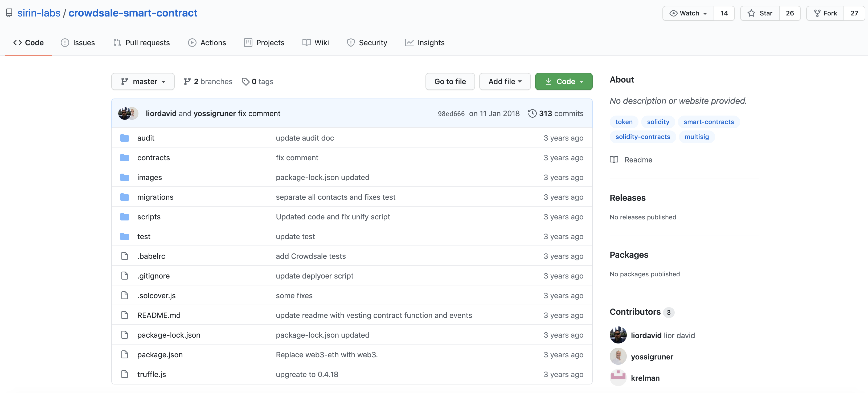This screenshot has width=868, height=393.
Task: Open the Watch notifications dropdown
Action: [688, 13]
